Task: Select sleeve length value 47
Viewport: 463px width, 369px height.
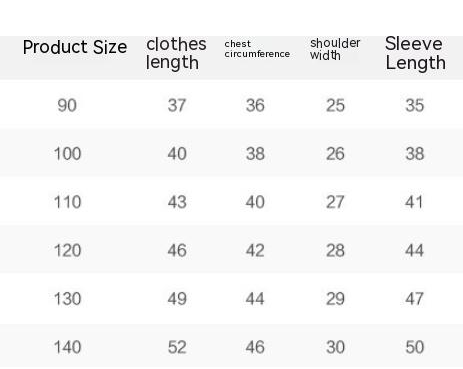Action: 415,299
